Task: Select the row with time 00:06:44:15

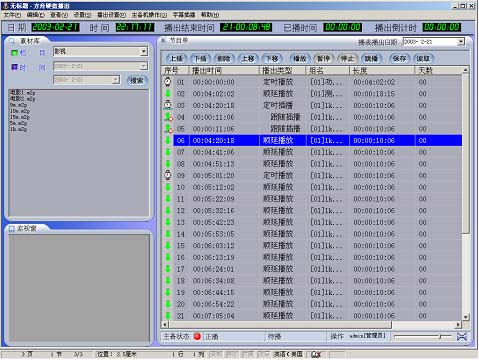Action: 312,292
